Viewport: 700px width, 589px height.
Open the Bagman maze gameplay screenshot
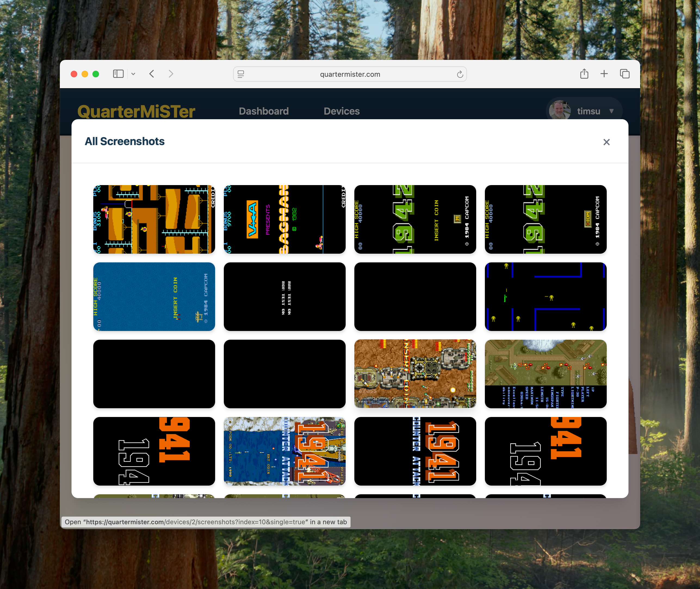(x=154, y=219)
